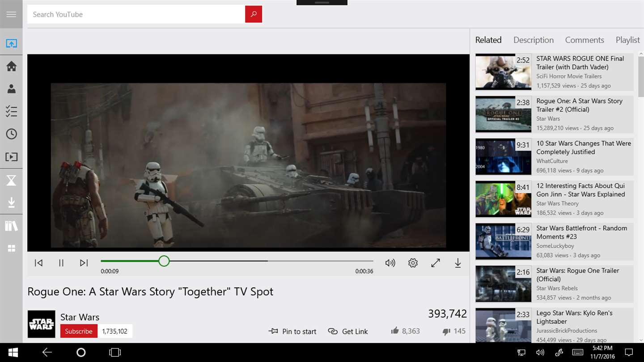Click the SciFi Horror Movie Trailers channel
Viewport: 644px width, 362px height.
569,76
